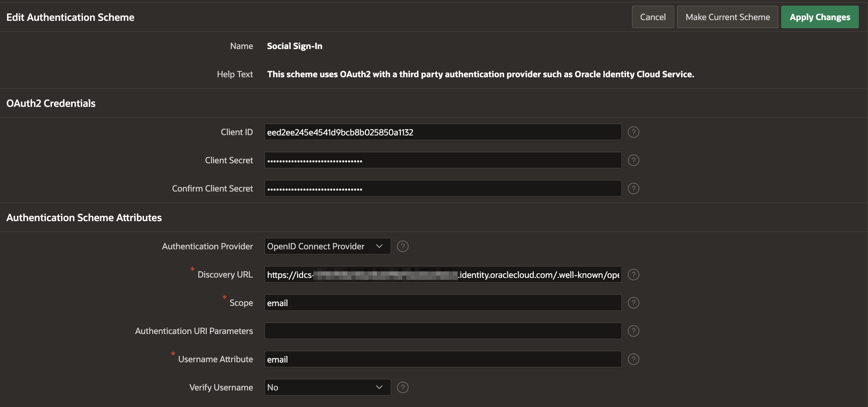Click into the Client Secret field
This screenshot has height=407, width=868.
442,160
